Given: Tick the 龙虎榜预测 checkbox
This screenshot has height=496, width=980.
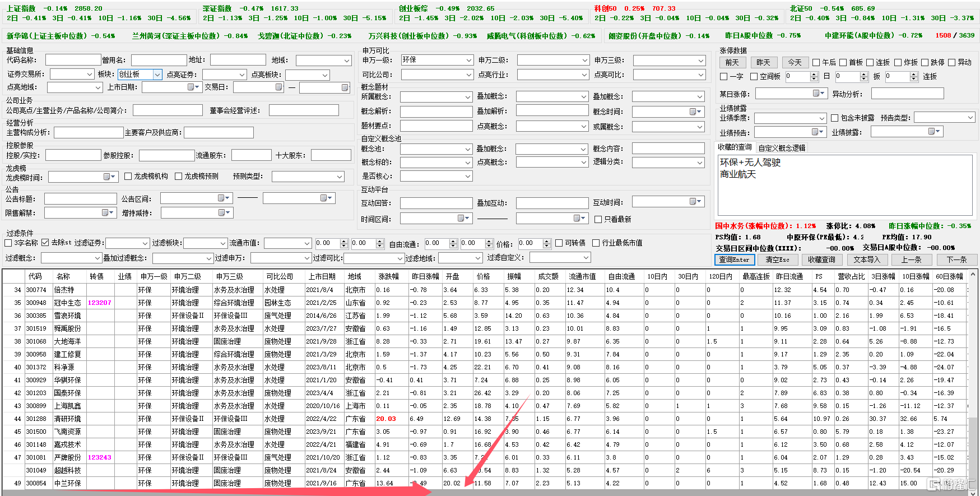Looking at the screenshot, I should [179, 176].
